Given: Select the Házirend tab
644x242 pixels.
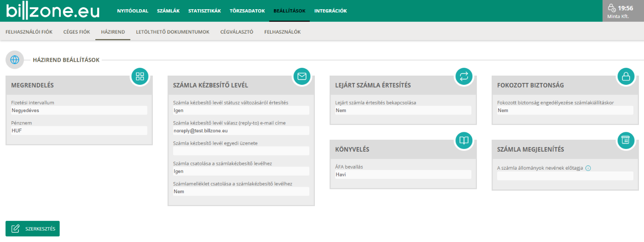Looking at the screenshot, I should [x=113, y=32].
